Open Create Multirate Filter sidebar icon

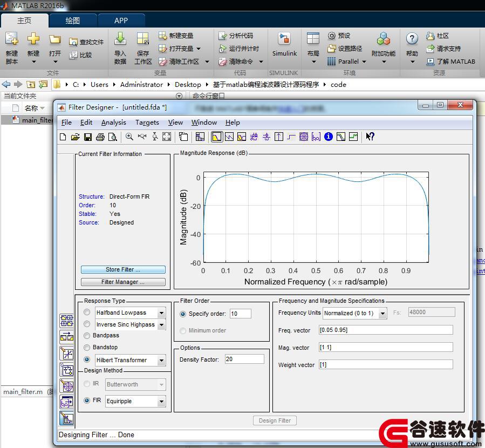pyautogui.click(x=67, y=321)
